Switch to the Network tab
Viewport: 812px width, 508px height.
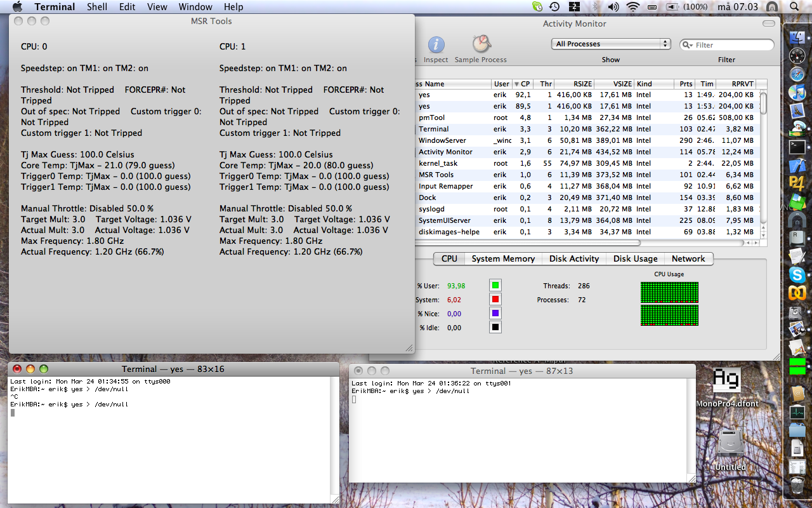tap(688, 258)
